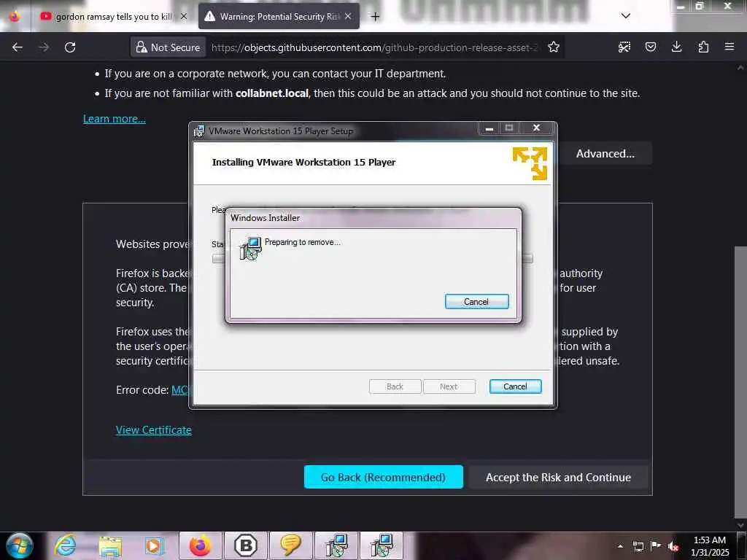Screen dimensions: 747x560
Task: Reload the page with the refresh icon
Action: click(70, 47)
